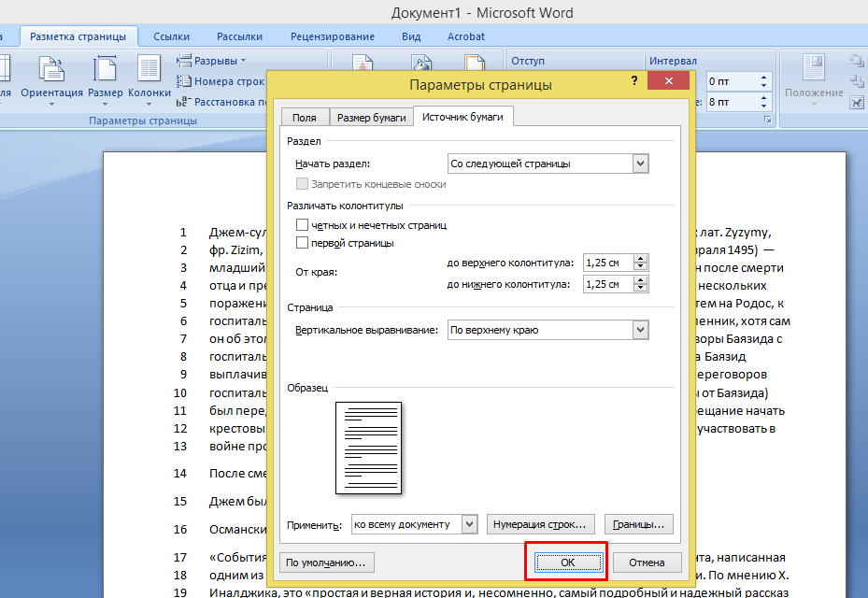The height and width of the screenshot is (598, 868).
Task: Click the "Параметры страницы" ribbon group label
Action: tap(143, 121)
